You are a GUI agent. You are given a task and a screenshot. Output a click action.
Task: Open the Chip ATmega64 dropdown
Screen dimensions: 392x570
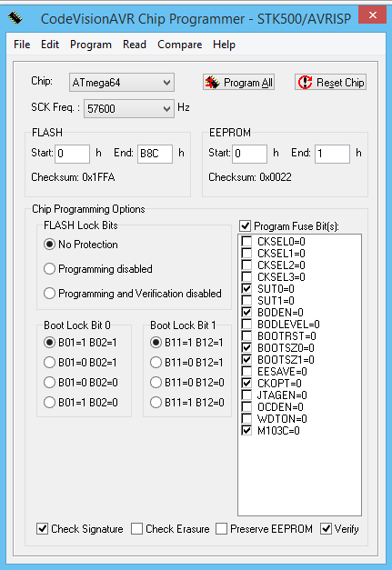coord(122,83)
